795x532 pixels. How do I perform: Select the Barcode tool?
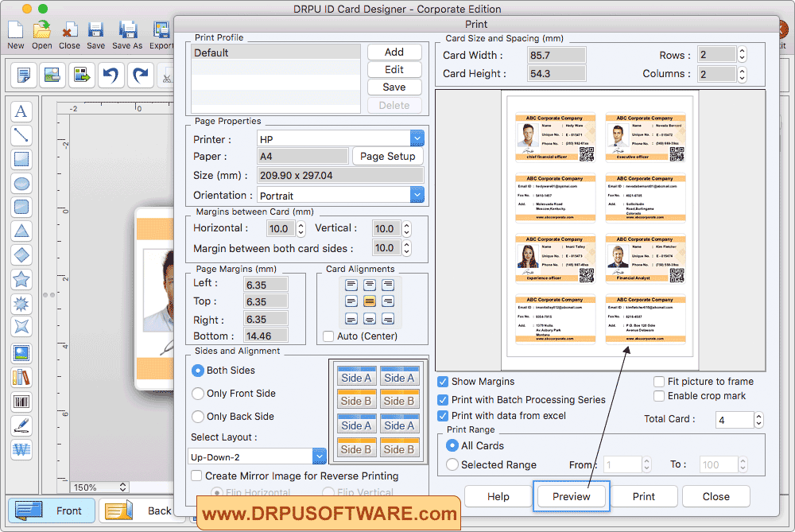[21, 402]
